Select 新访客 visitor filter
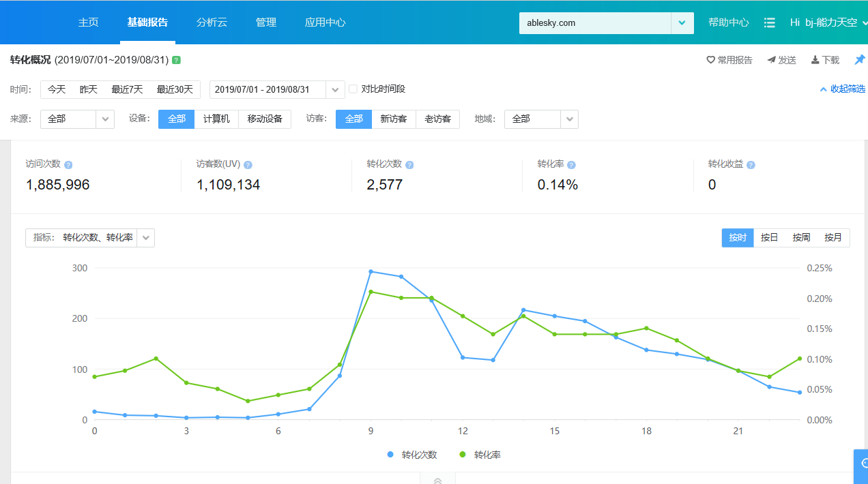This screenshot has width=868, height=484. [x=393, y=119]
